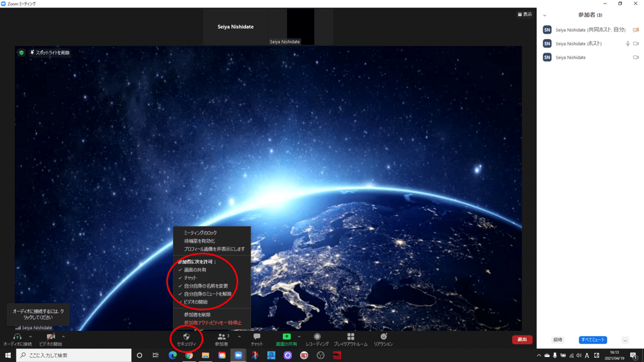Image resolution: width=644 pixels, height=362 pixels.
Task: Click the green encryption shield icon
Action: coord(21,53)
